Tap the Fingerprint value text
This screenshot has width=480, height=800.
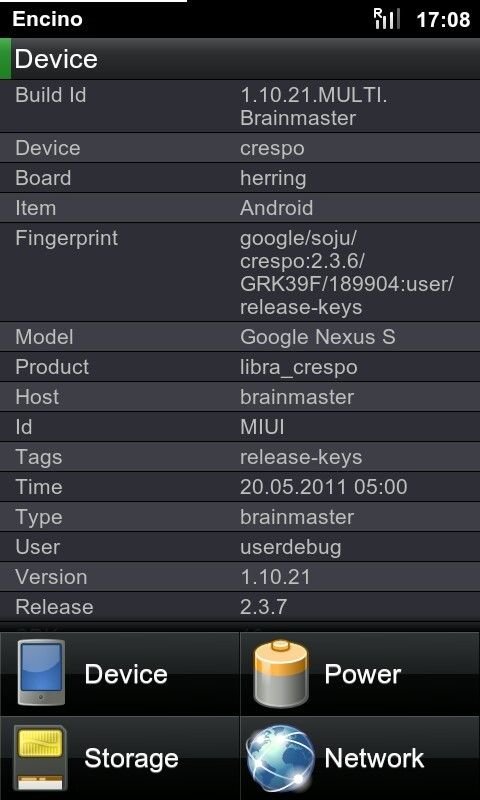coord(346,272)
